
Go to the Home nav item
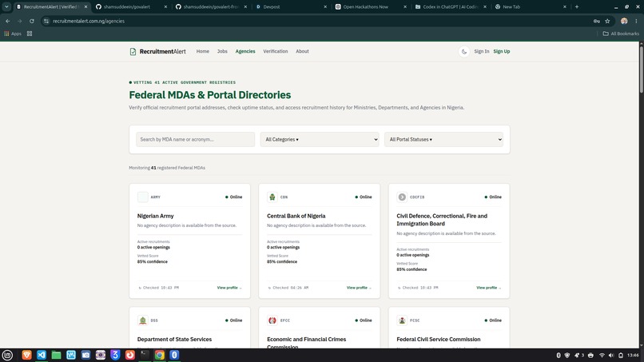pos(203,51)
